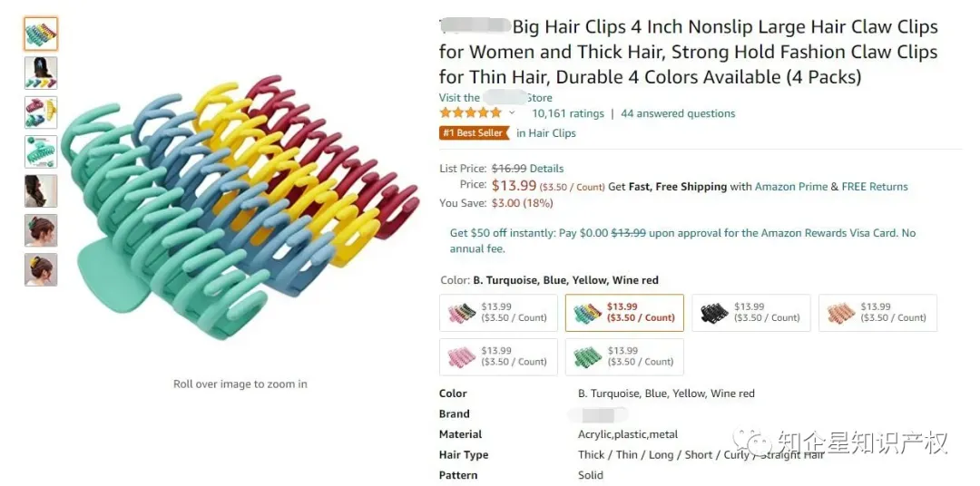Image resolution: width=980 pixels, height=486 pixels.
Task: Open List Price Details link
Action: pyautogui.click(x=546, y=169)
